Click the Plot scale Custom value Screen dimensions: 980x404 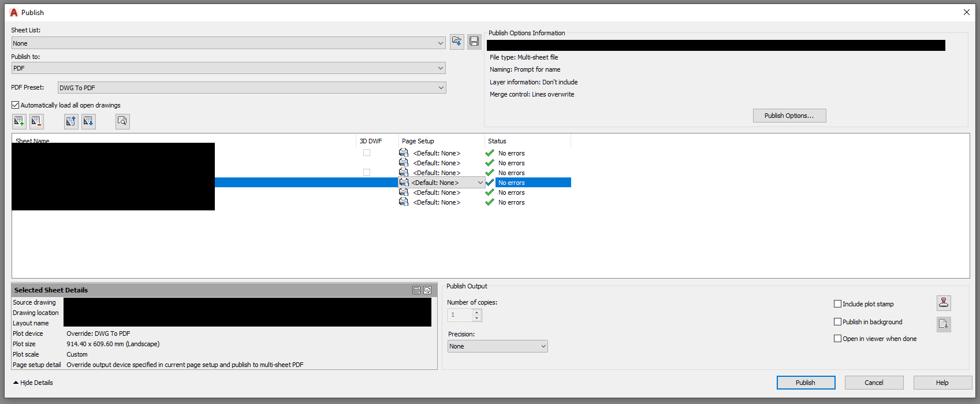(77, 354)
